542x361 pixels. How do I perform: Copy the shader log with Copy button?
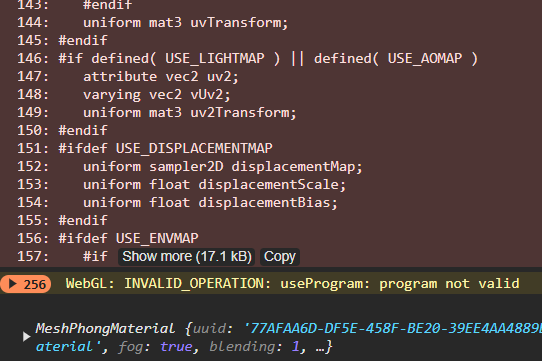(280, 257)
